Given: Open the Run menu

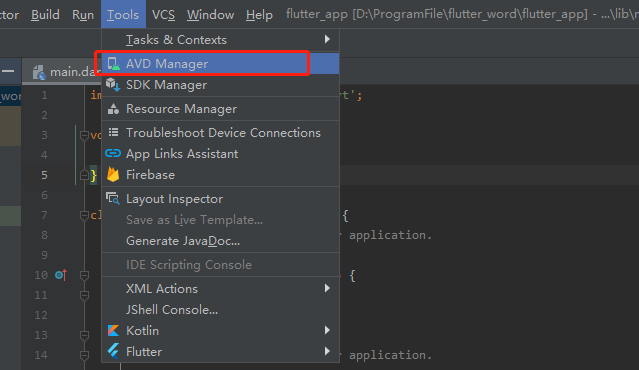Looking at the screenshot, I should [x=83, y=15].
